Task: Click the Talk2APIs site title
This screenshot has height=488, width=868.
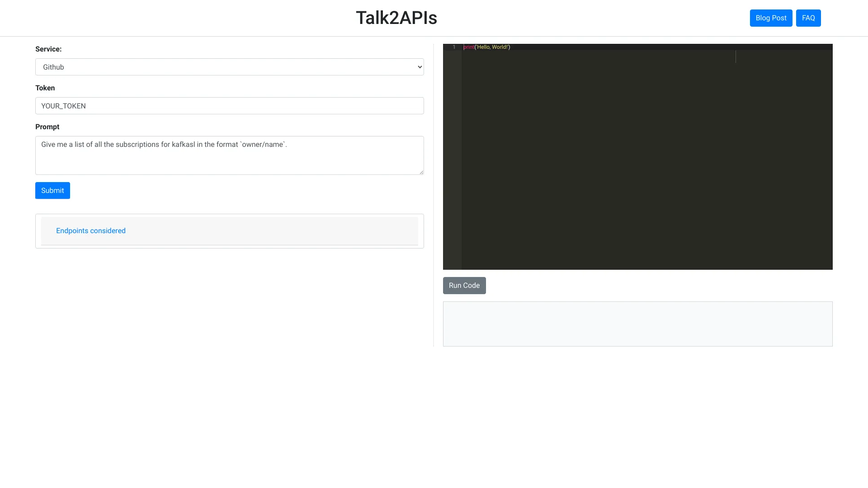Action: click(x=396, y=18)
